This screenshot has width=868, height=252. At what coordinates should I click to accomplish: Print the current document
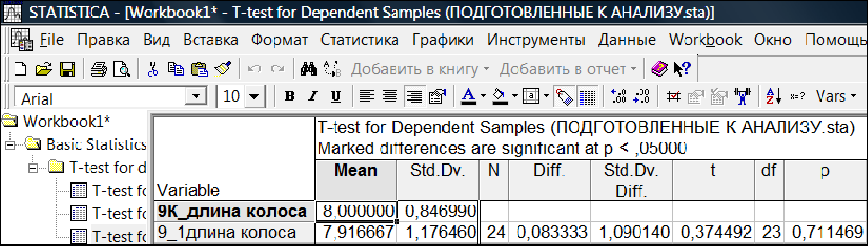(99, 69)
